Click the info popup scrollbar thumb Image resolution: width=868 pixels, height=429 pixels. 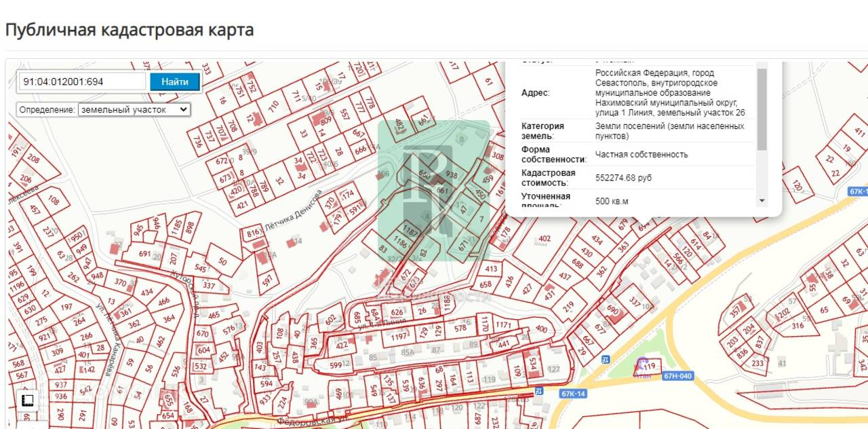[762, 109]
